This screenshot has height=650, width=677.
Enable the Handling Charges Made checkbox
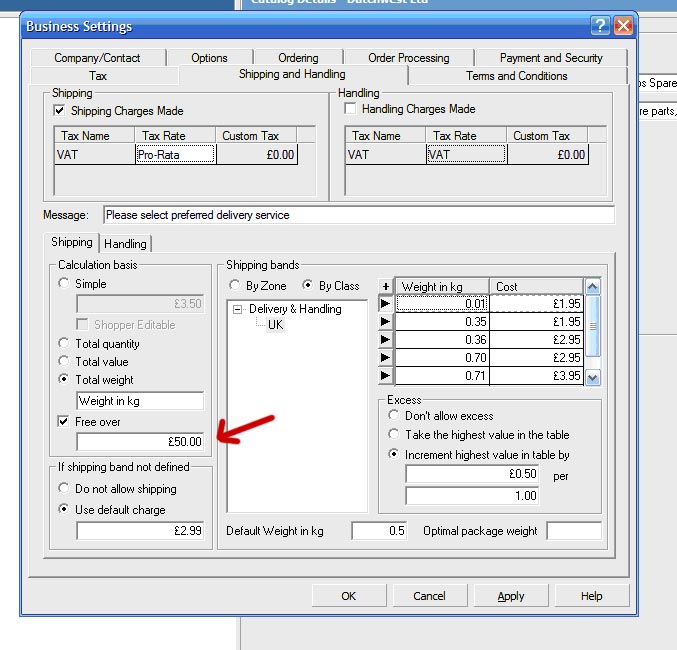[x=351, y=109]
